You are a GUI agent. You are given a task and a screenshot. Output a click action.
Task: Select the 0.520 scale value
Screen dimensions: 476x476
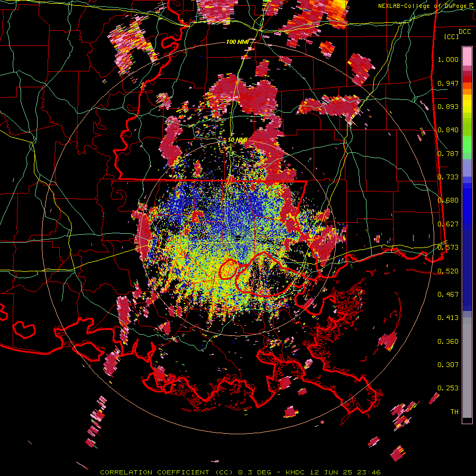pos(448,271)
